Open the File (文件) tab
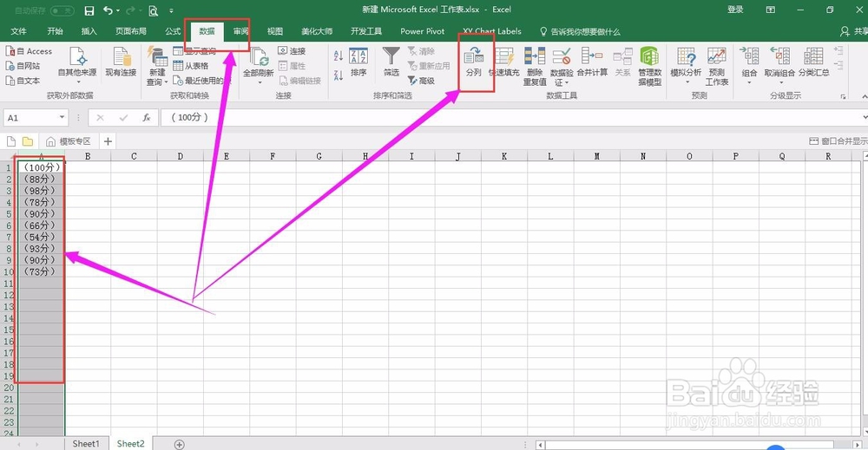 19,31
